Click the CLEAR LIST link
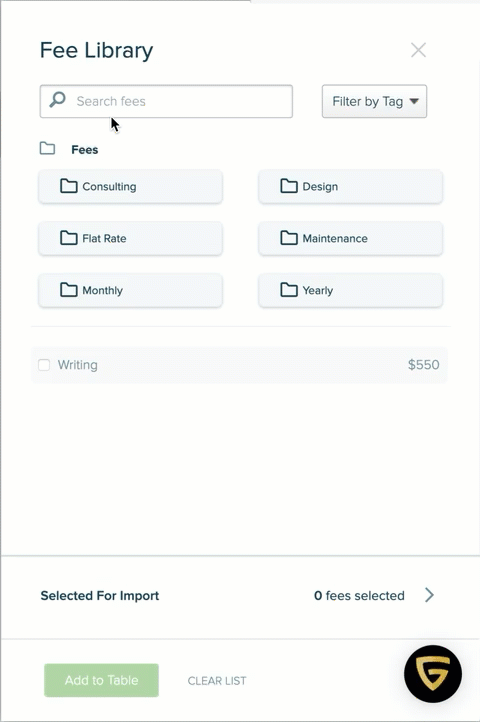 click(217, 681)
